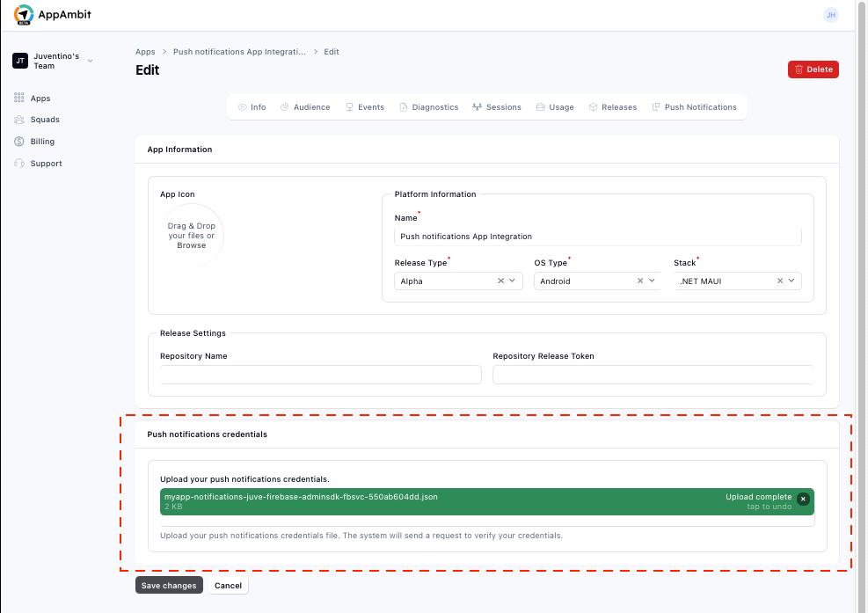
Task: Select the Apps grid icon in sidebar
Action: point(18,98)
